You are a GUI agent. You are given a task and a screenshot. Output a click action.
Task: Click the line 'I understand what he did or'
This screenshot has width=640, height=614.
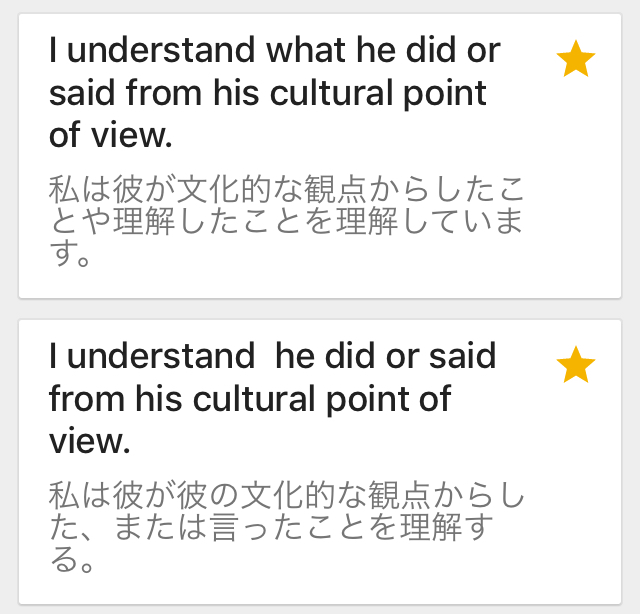click(x=274, y=50)
